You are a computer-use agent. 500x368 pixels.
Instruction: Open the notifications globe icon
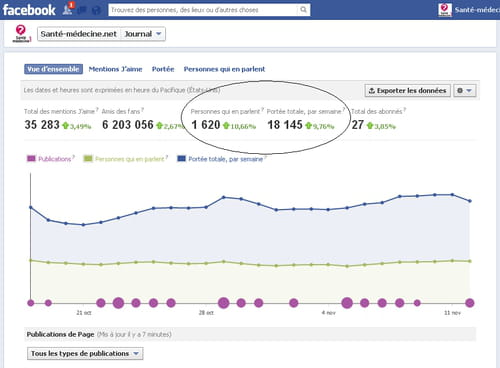click(96, 10)
